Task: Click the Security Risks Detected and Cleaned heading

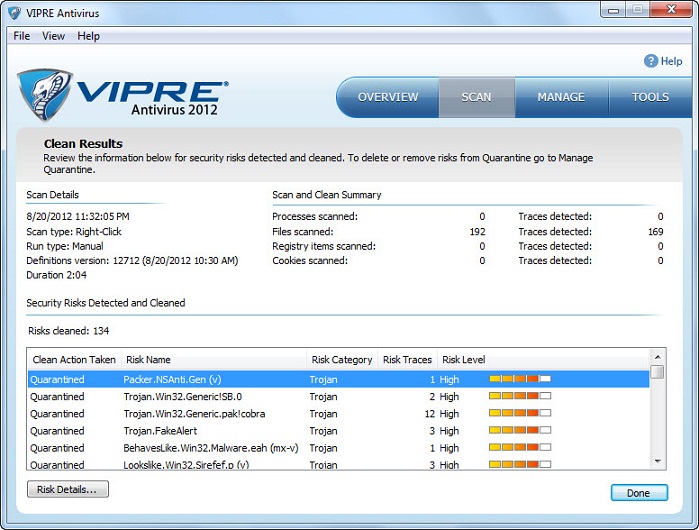Action: click(106, 303)
